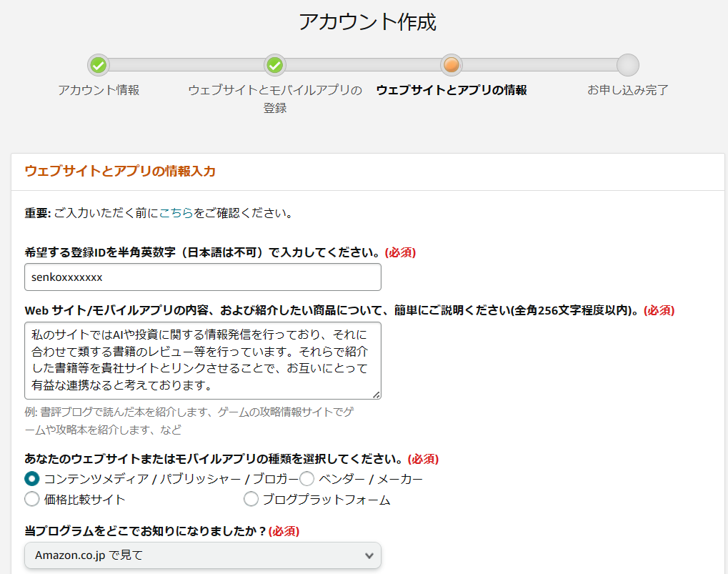Click the progress bar between the last two steps
This screenshot has height=574, width=728.
[539, 65]
